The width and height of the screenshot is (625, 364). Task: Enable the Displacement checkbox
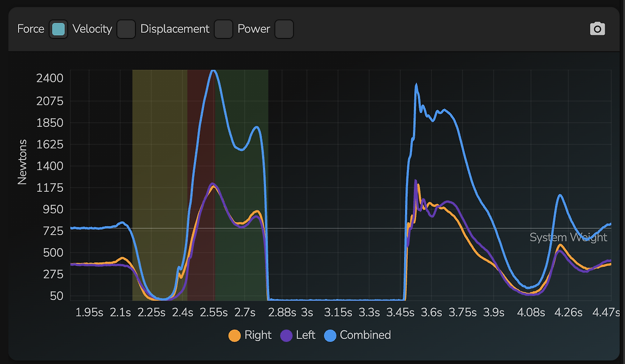(224, 29)
